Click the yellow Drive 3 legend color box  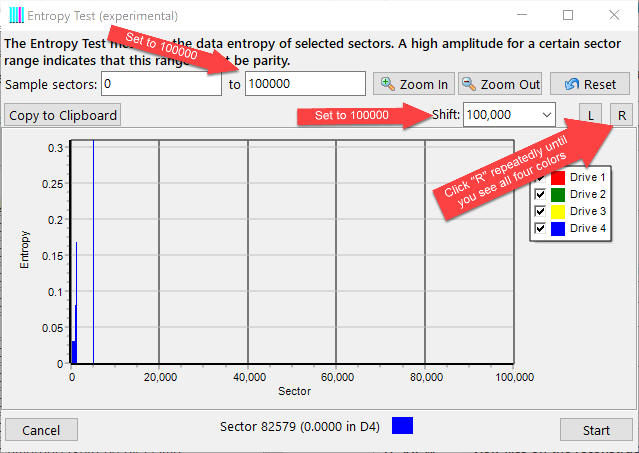coord(558,211)
